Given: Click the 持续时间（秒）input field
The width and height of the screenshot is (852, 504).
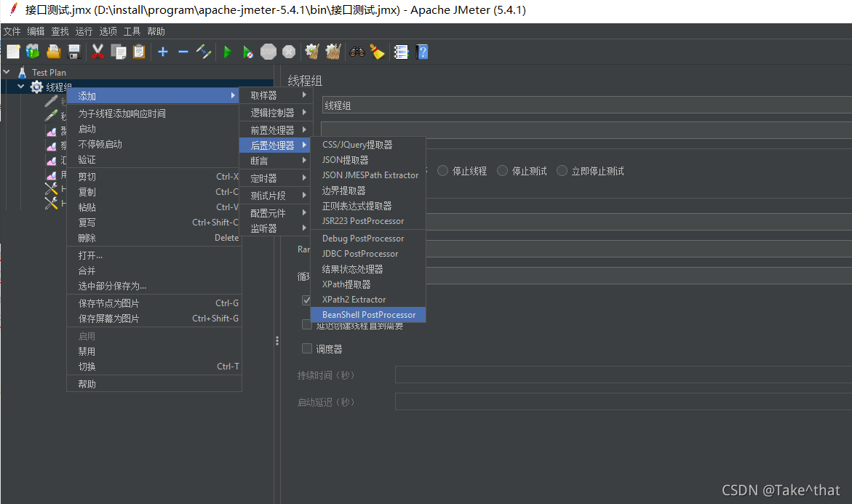Looking at the screenshot, I should (x=624, y=375).
